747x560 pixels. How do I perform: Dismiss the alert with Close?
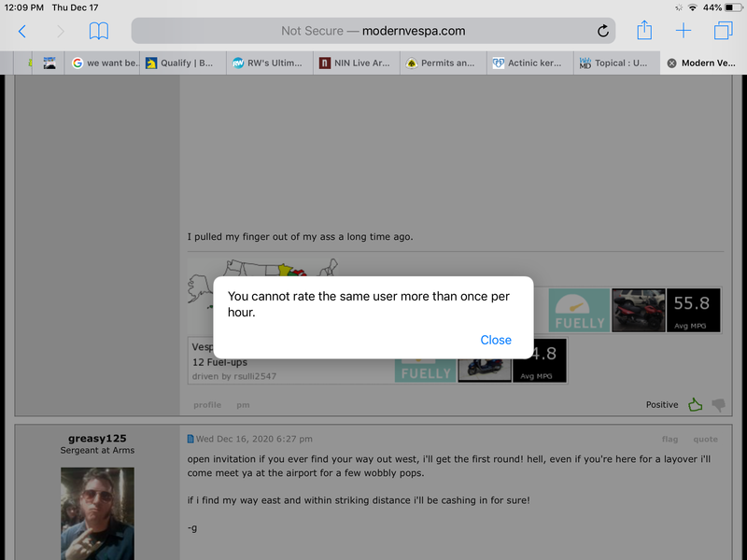pyautogui.click(x=496, y=340)
